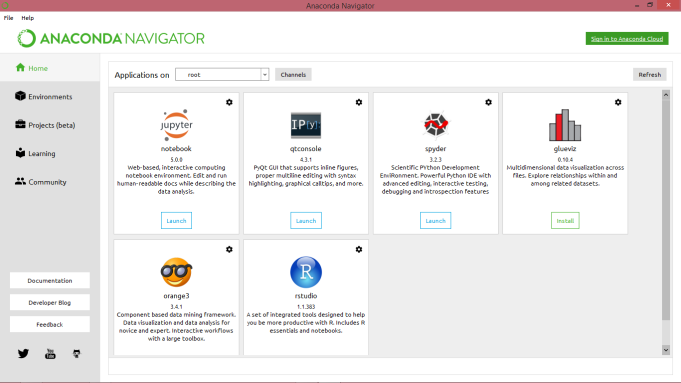Click the scroll down arrow
This screenshot has width=681, height=383.
(x=666, y=350)
